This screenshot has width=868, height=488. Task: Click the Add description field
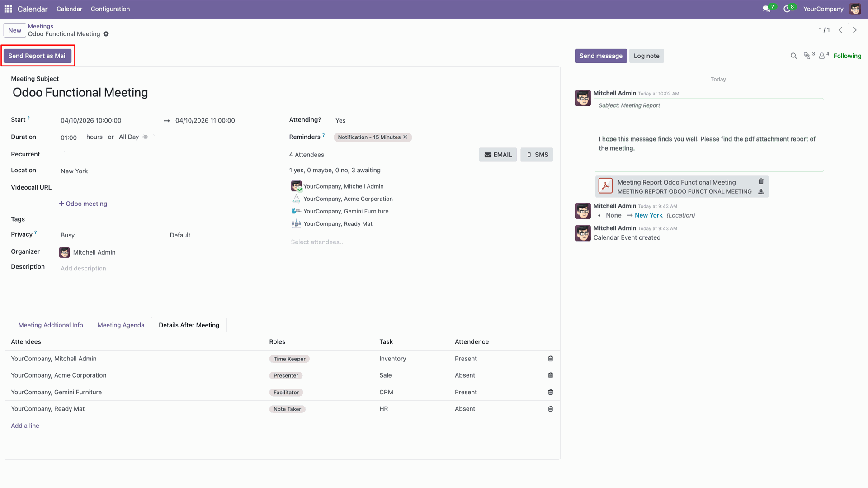83,268
